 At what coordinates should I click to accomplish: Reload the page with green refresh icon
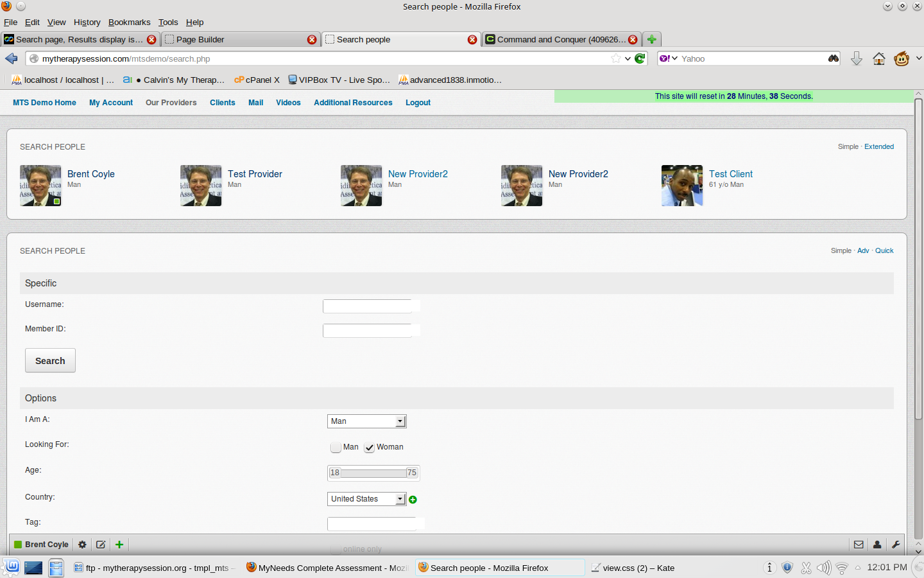coord(640,58)
